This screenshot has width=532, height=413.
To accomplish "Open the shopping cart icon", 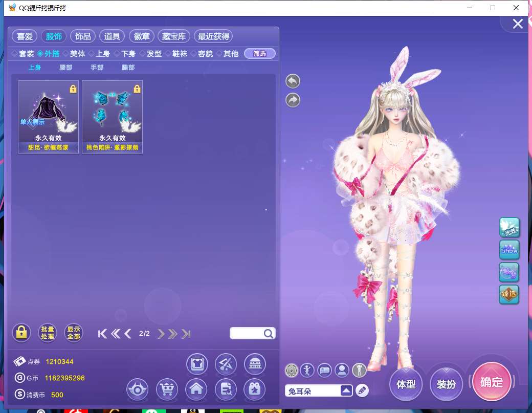I will [x=167, y=389].
